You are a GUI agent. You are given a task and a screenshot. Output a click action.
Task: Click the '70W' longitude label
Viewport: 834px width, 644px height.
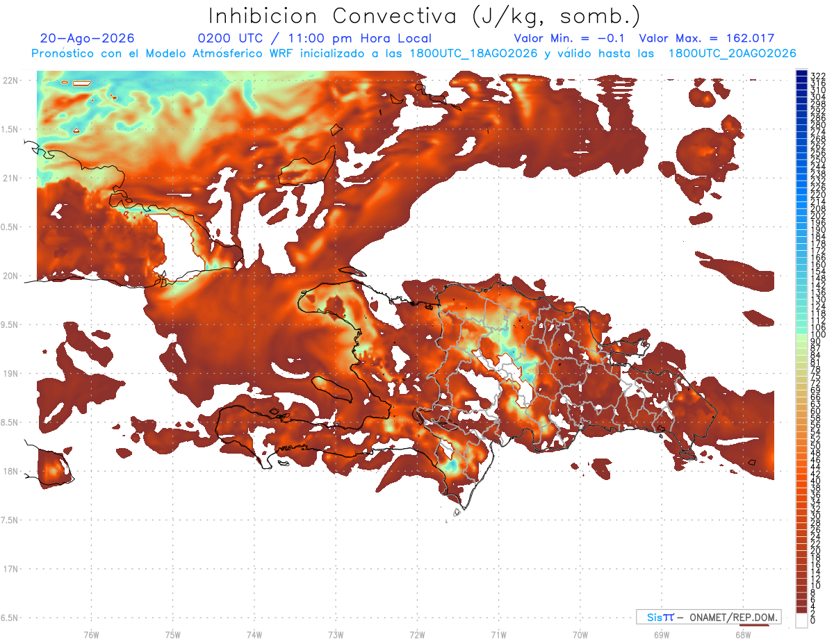pos(580,634)
